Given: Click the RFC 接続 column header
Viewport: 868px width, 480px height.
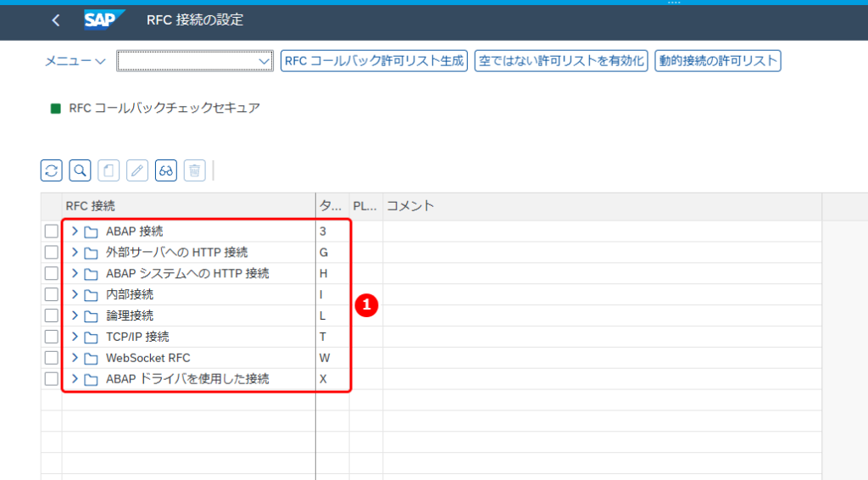Looking at the screenshot, I should click(188, 207).
